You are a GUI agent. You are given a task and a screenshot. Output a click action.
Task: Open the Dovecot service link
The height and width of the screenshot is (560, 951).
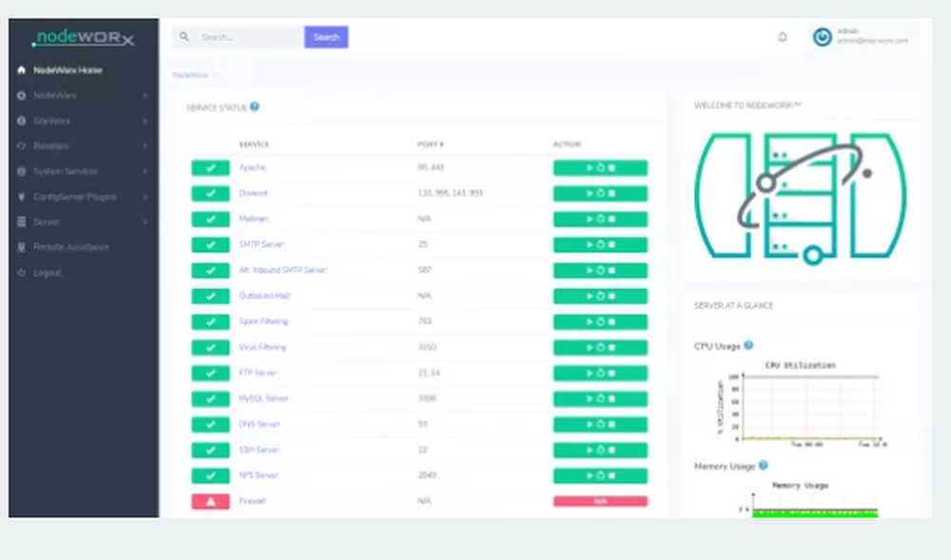pos(254,193)
